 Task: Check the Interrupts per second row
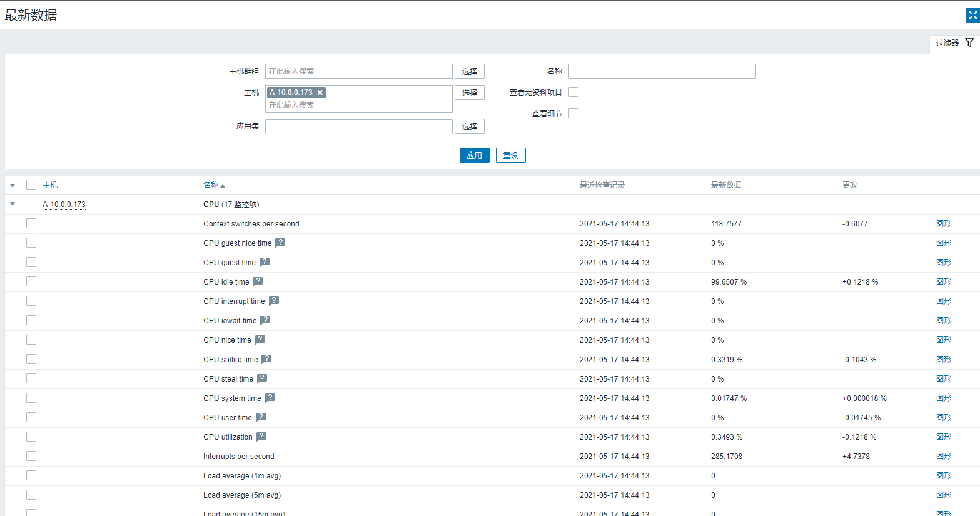[31, 456]
